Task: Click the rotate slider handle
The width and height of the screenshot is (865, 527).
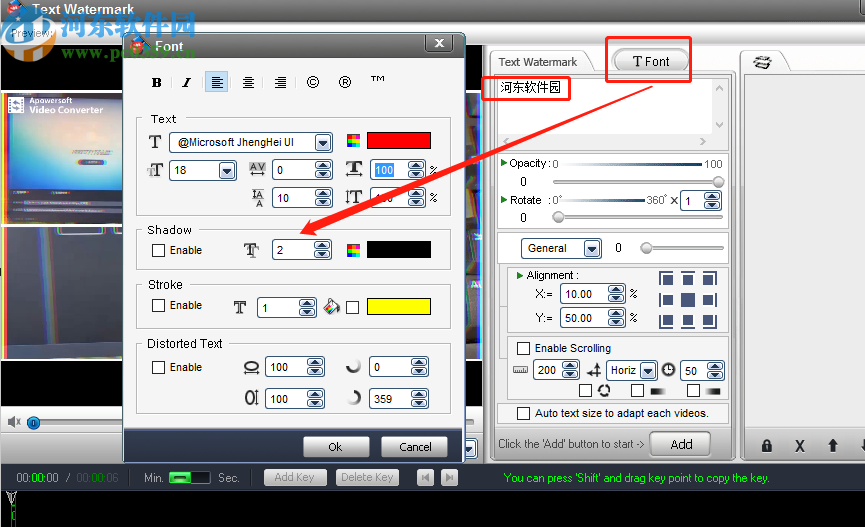Action: point(558,217)
